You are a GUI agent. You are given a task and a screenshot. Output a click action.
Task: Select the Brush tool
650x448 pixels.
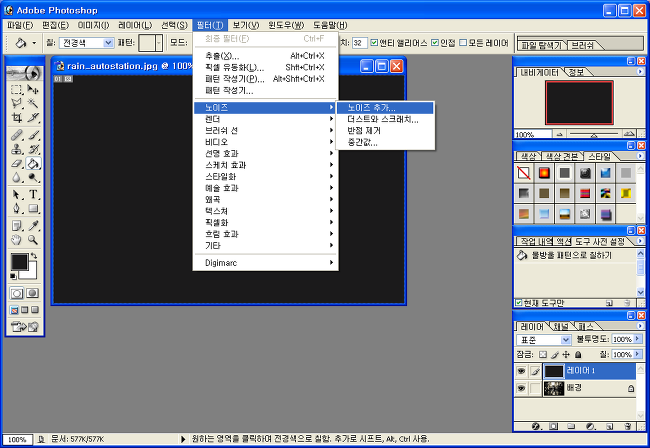(33, 135)
